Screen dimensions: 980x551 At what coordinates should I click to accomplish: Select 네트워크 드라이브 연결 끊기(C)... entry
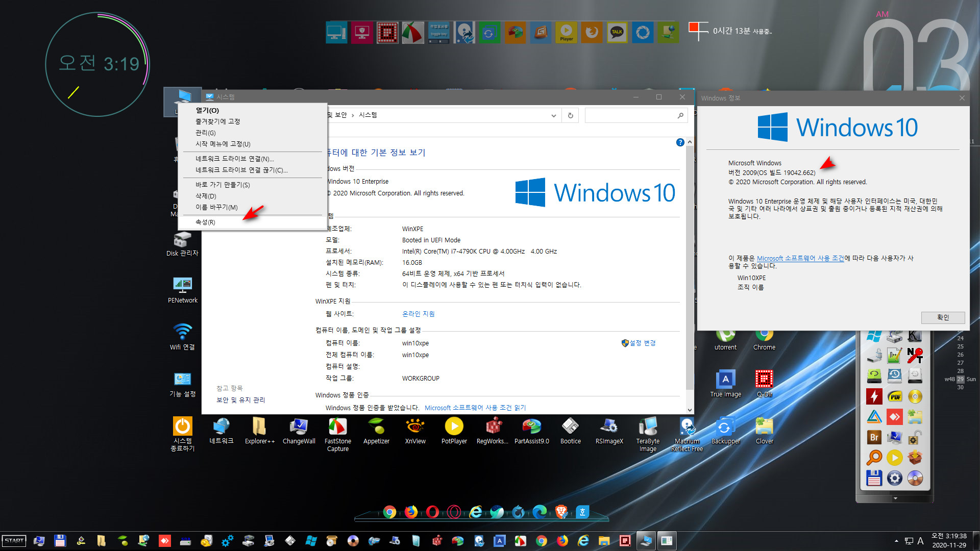(252, 170)
